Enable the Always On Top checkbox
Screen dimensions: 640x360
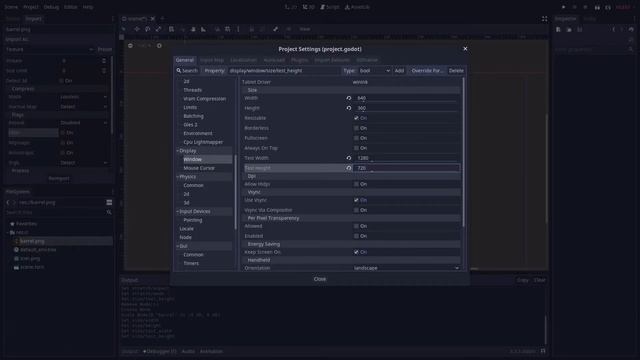tap(356, 148)
